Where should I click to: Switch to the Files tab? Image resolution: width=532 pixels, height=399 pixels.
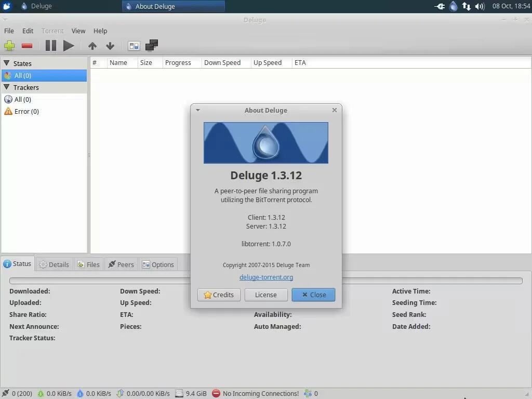(88, 264)
